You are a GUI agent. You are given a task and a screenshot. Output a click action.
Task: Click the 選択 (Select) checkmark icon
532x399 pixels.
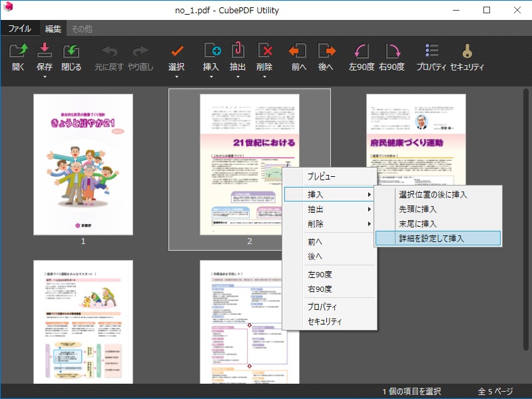[176, 51]
